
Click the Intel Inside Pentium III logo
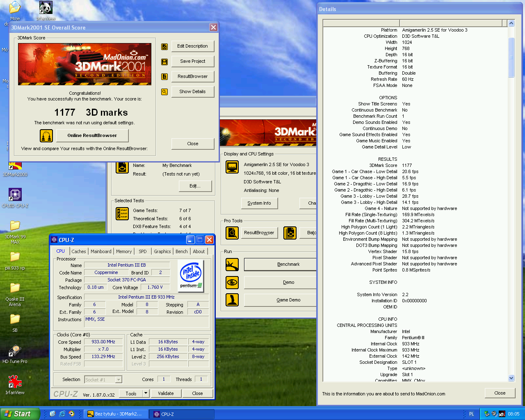pos(191,276)
